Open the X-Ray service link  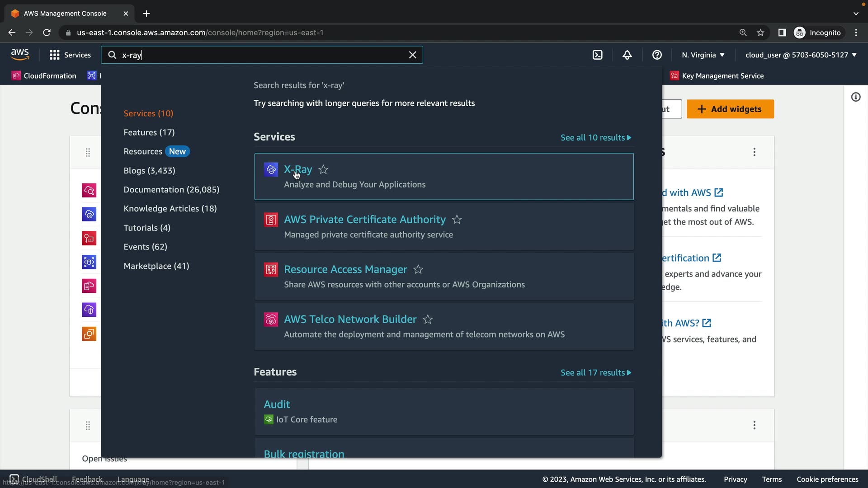tap(298, 170)
